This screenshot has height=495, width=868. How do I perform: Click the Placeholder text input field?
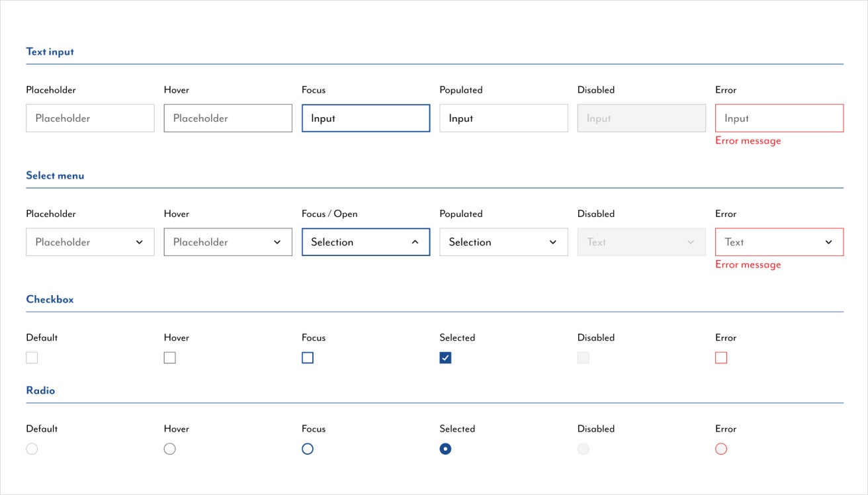pos(90,118)
